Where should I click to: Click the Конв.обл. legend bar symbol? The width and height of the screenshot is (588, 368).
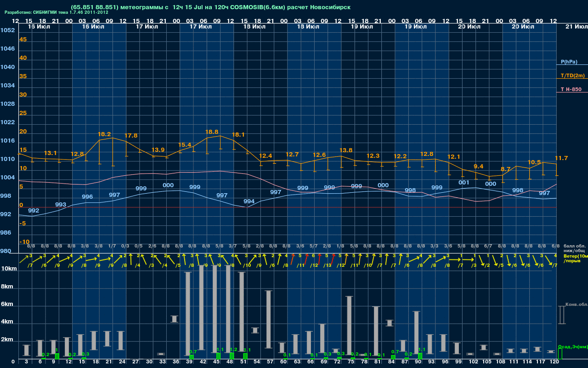click(561, 315)
